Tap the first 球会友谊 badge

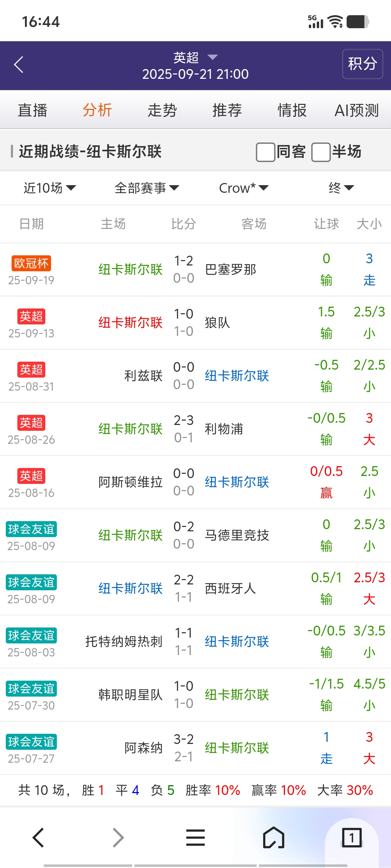click(31, 529)
